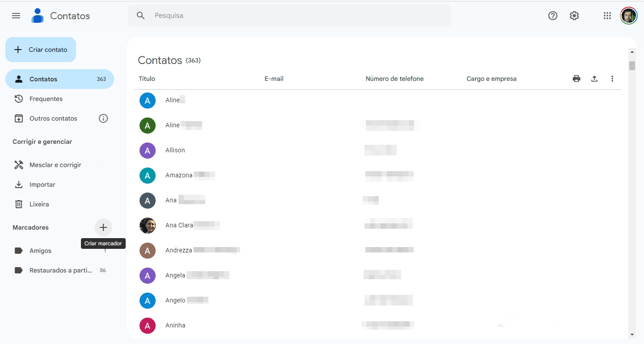The image size is (644, 344).
Task: Open the Andrezza contact row
Action: [377, 250]
